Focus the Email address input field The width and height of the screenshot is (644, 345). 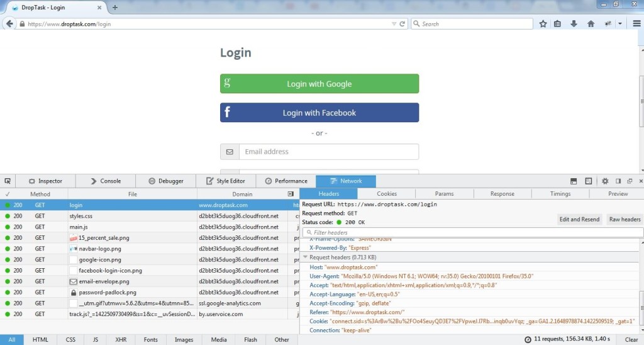[329, 152]
